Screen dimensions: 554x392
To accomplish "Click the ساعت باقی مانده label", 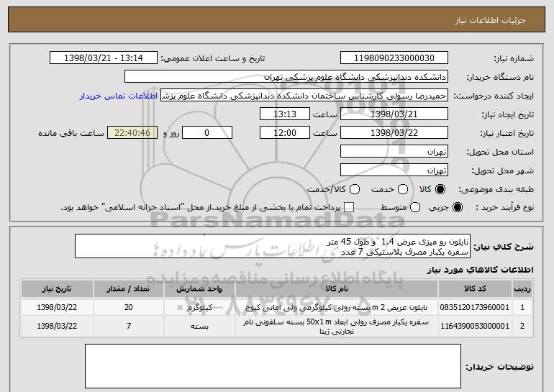I will coord(71,133).
